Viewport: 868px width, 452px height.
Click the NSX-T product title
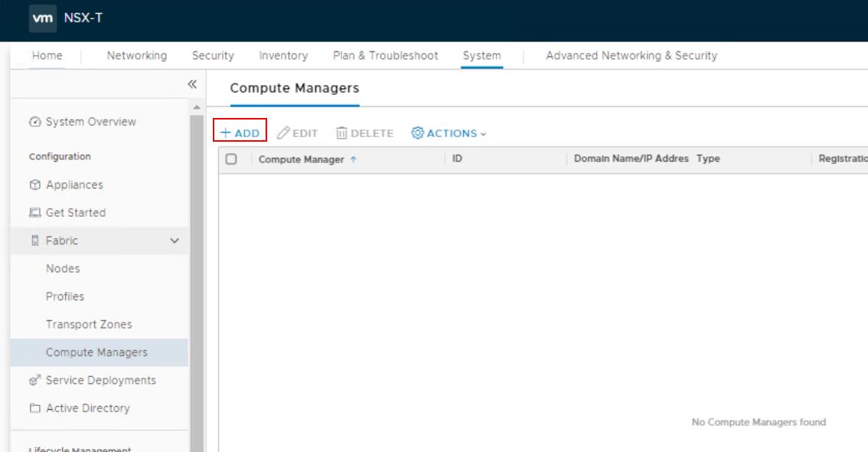click(83, 18)
